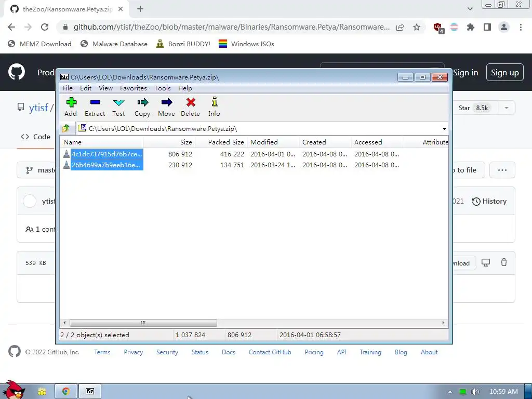Image resolution: width=532 pixels, height=399 pixels.
Task: Go back in Chrome browser
Action: click(x=11, y=27)
